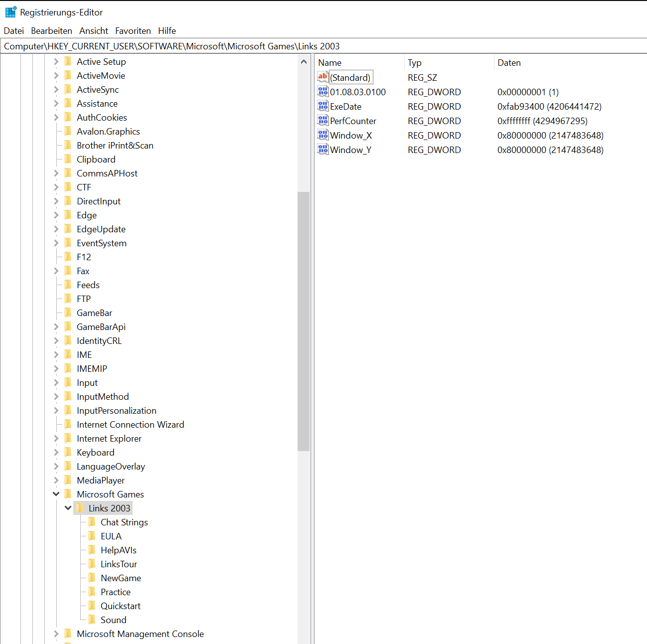
Task: Click the LinksTour folder icon
Action: [x=92, y=564]
